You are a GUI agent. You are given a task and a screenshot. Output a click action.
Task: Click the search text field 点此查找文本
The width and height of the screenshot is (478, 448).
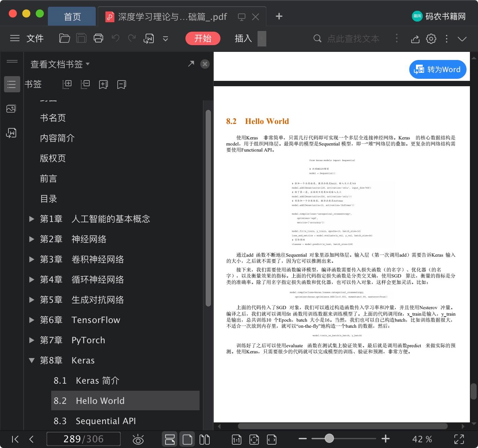pos(353,39)
